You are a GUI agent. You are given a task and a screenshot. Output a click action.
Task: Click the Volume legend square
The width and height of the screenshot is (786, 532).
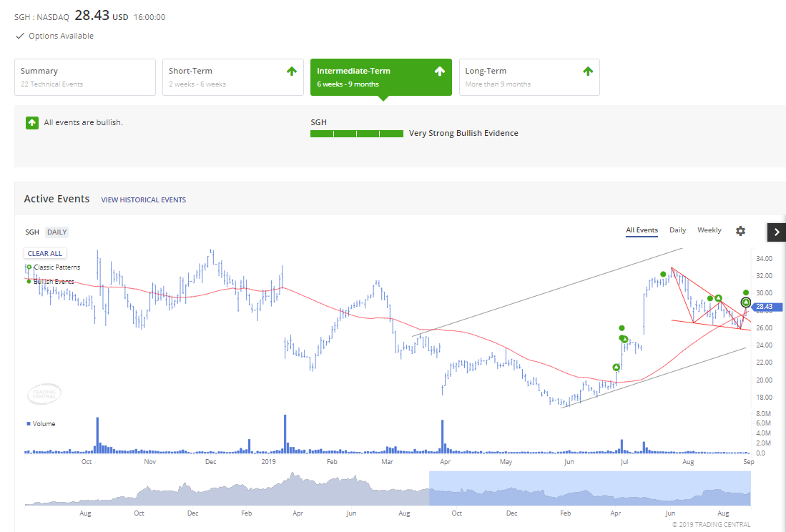29,424
